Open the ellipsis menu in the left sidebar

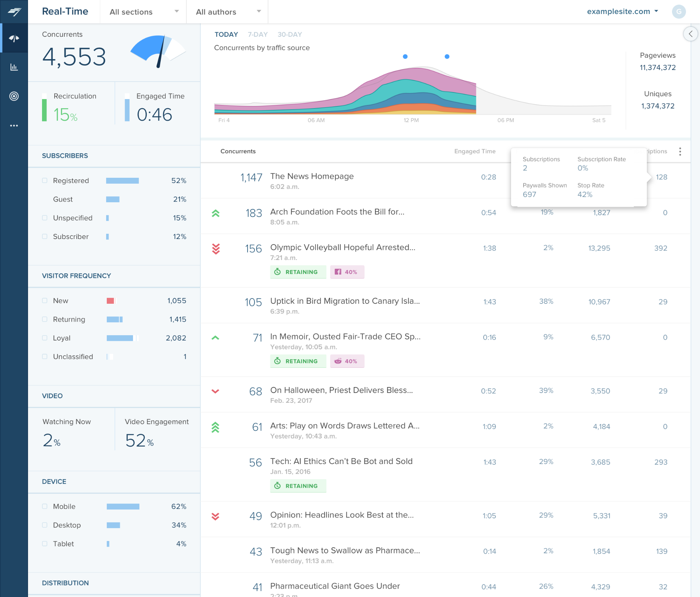(14, 125)
